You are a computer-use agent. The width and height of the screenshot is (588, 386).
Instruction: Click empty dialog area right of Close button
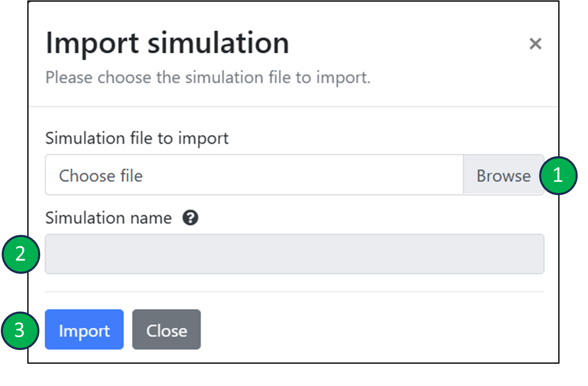point(373,330)
